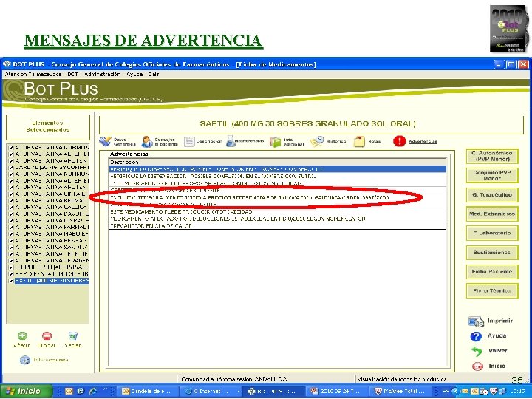Uncheck the ATORVASTATINA MABO checkbox
The height and width of the screenshot is (399, 532).
pyautogui.click(x=11, y=234)
